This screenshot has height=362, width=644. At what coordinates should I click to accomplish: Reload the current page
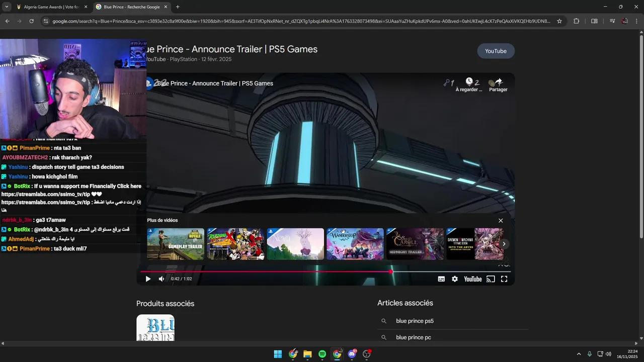click(31, 21)
